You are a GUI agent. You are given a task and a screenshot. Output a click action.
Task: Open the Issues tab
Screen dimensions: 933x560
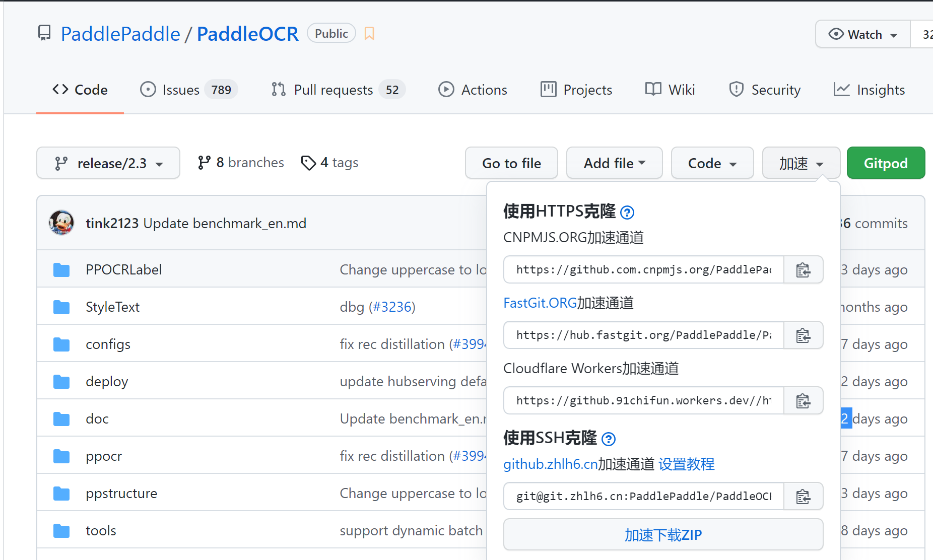188,90
